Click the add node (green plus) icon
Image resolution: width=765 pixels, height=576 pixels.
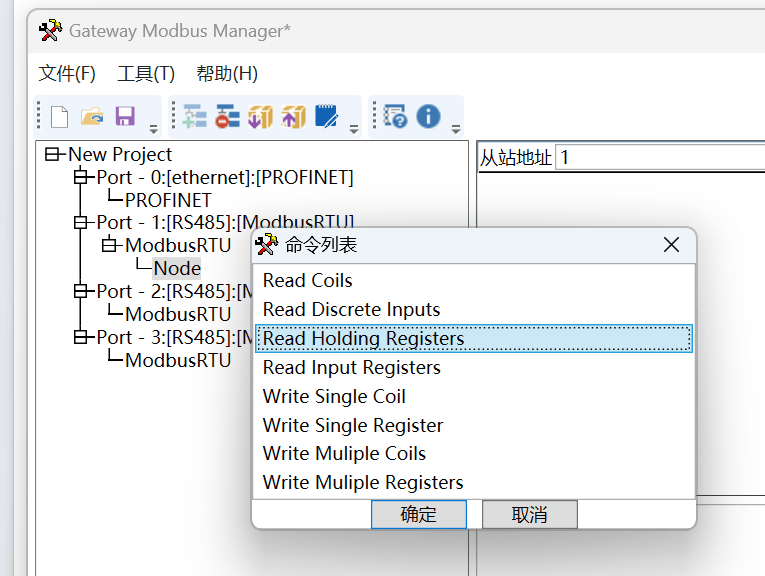[x=195, y=117]
